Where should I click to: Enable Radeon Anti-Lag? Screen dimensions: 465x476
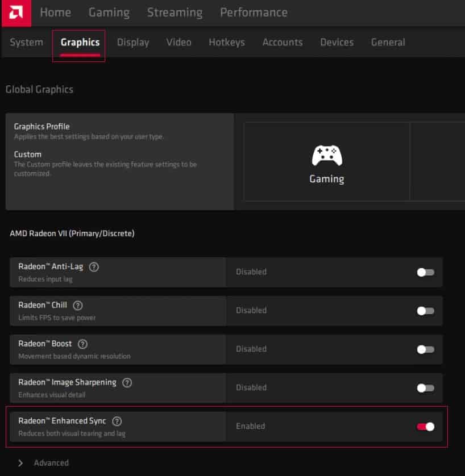pos(425,272)
